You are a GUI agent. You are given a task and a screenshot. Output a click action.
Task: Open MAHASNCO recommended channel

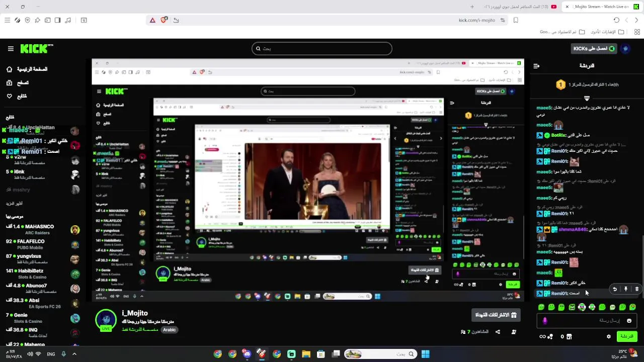(x=42, y=229)
